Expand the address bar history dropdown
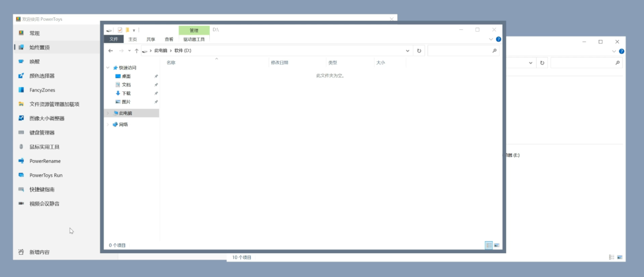The image size is (644, 277). (x=407, y=51)
